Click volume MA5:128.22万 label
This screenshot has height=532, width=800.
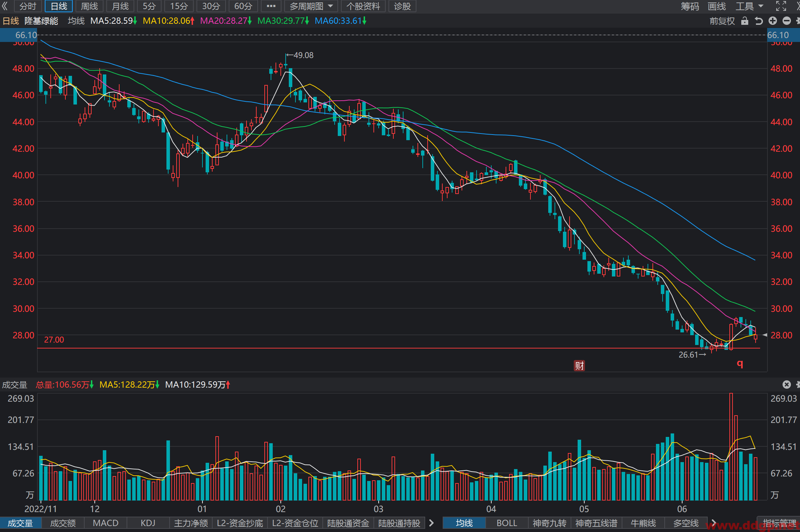click(x=130, y=384)
